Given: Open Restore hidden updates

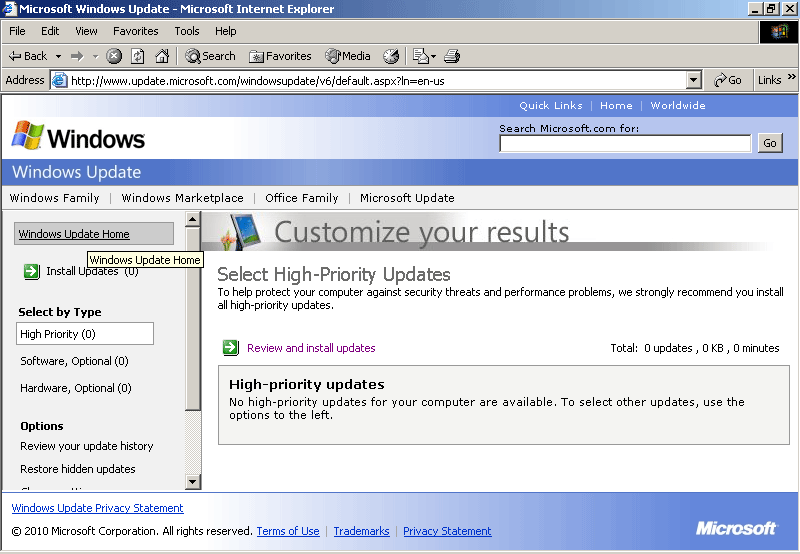Looking at the screenshot, I should (x=78, y=469).
